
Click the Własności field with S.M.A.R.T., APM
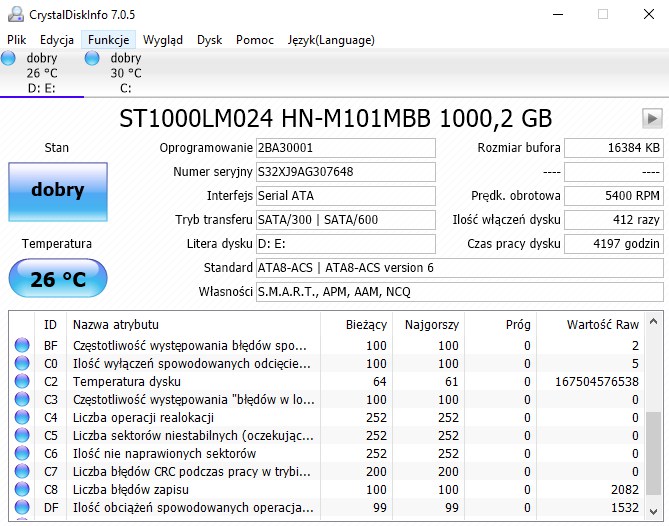point(460,291)
